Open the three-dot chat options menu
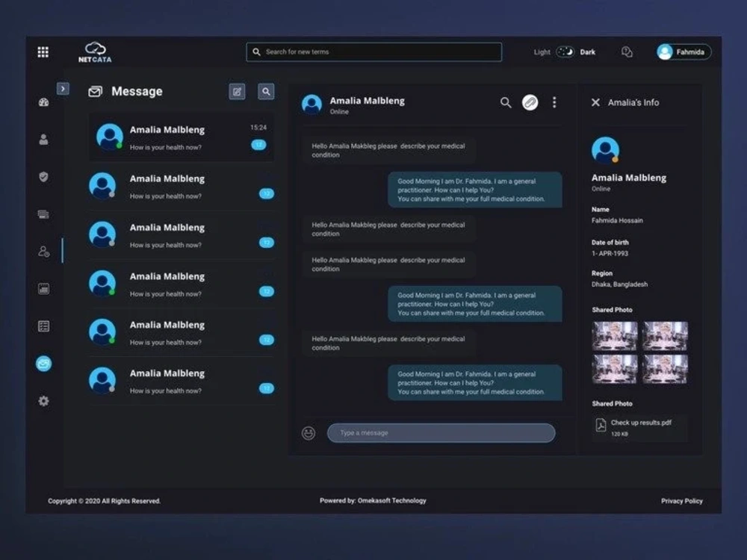Viewport: 747px width, 560px height. tap(554, 102)
